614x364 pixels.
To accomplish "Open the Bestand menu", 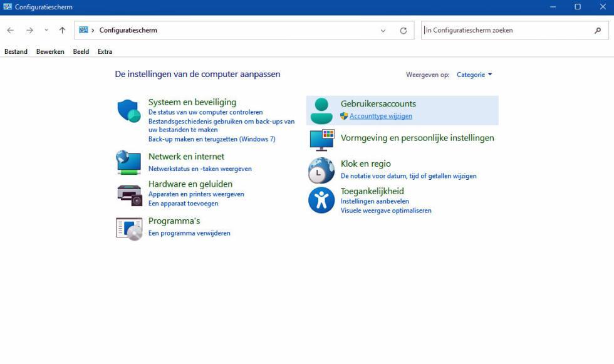I will click(x=16, y=51).
